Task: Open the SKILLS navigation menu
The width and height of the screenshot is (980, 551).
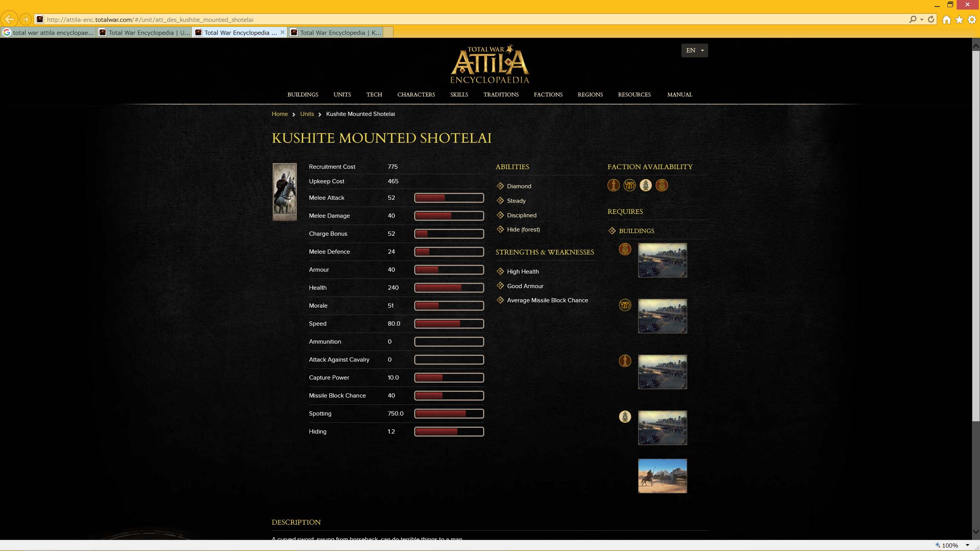Action: (459, 95)
